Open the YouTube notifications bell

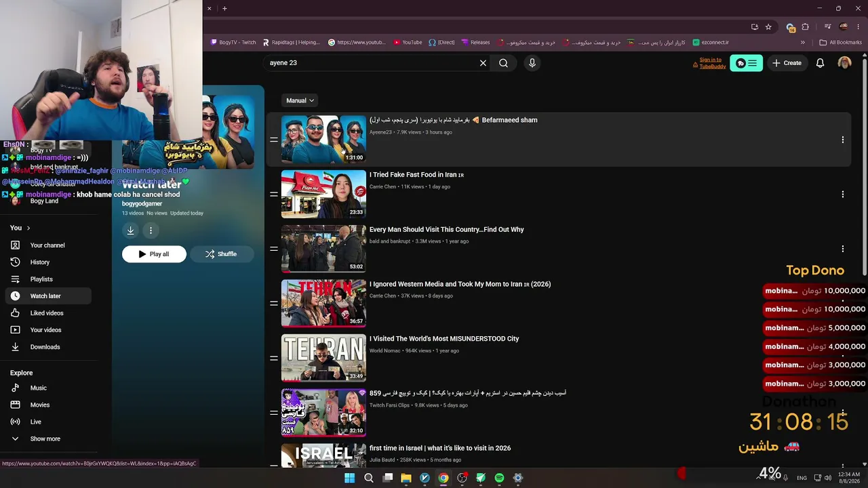(820, 63)
